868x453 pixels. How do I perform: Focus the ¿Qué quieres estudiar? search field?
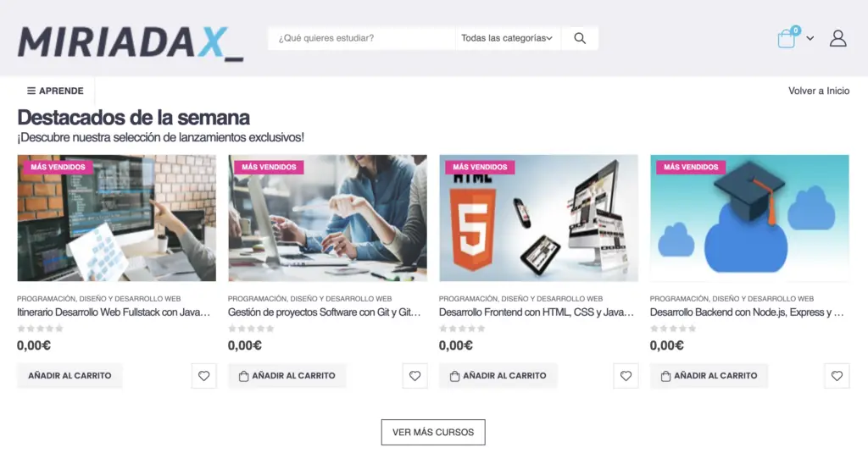[x=361, y=38]
